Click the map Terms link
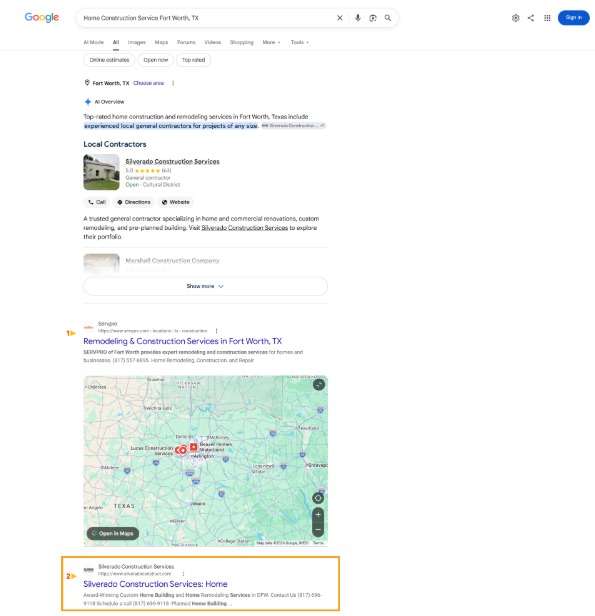595x616 pixels. point(318,543)
